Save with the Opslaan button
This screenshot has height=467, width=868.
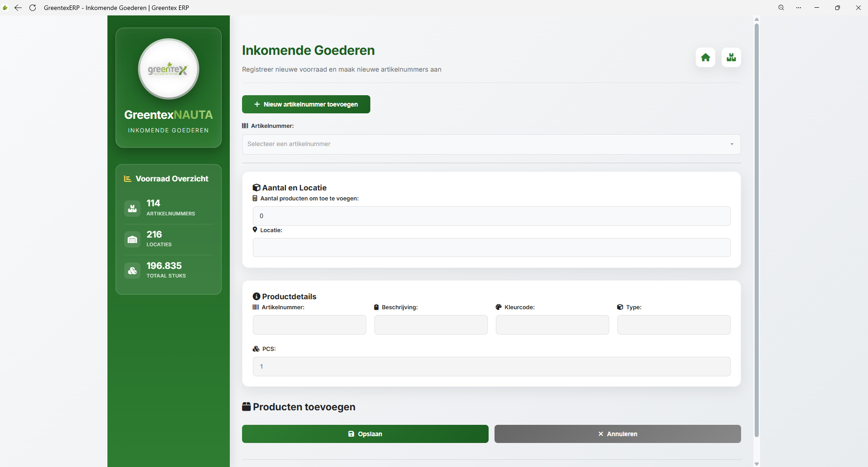(365, 434)
